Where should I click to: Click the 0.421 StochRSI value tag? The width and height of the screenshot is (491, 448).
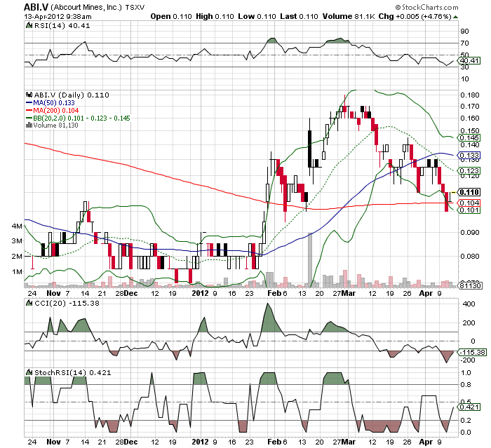pyautogui.click(x=469, y=407)
